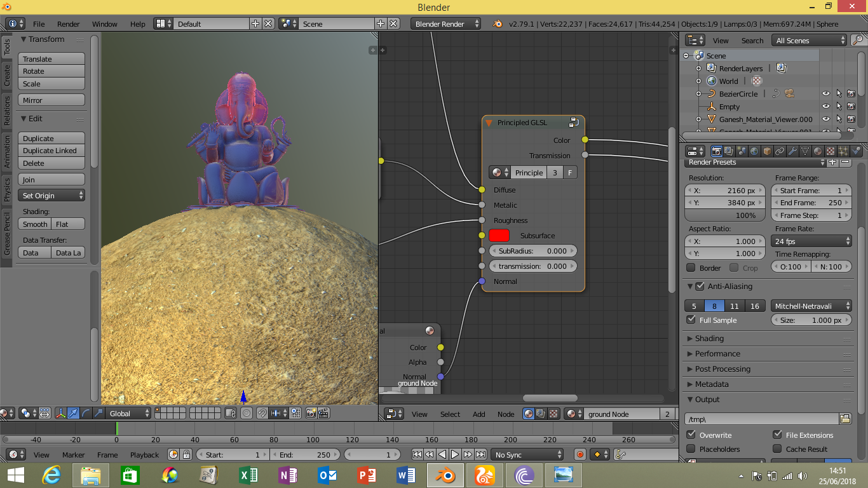Screen dimensions: 868x488
Task: Click the red Subsurface color swatch
Action: tap(499, 235)
